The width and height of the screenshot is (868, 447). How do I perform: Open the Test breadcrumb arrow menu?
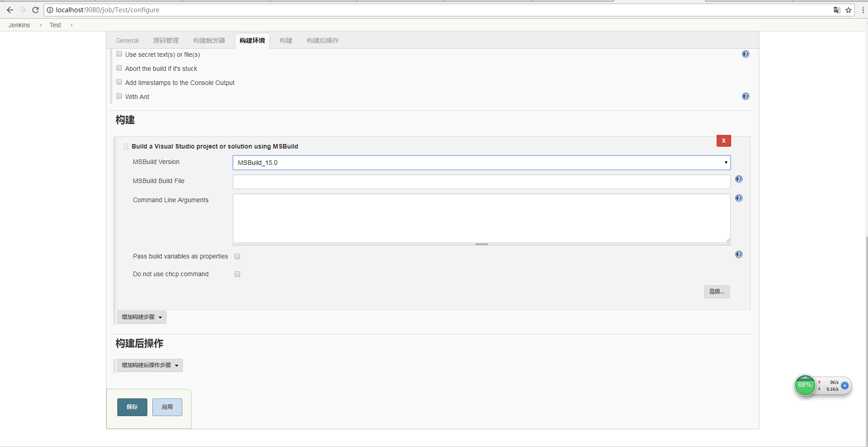pyautogui.click(x=71, y=25)
